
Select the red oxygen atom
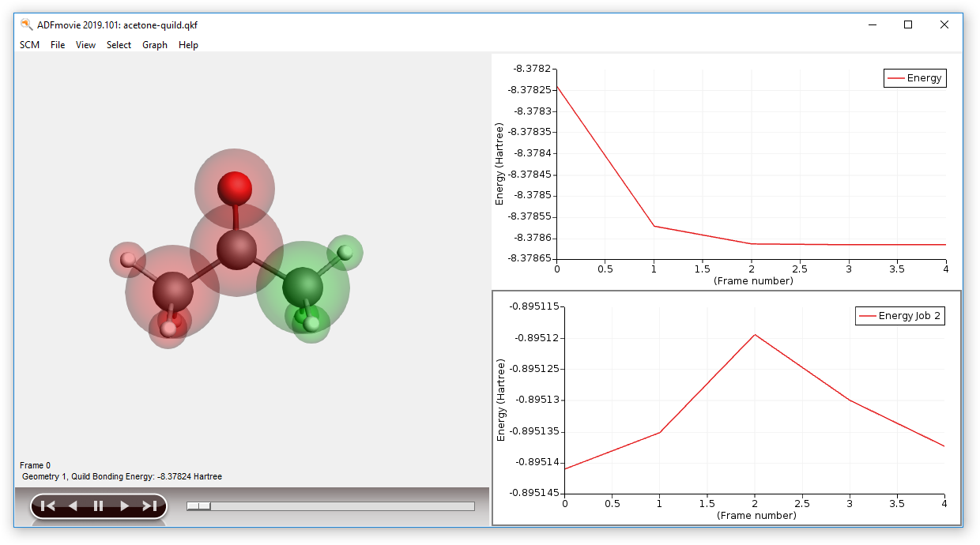235,188
